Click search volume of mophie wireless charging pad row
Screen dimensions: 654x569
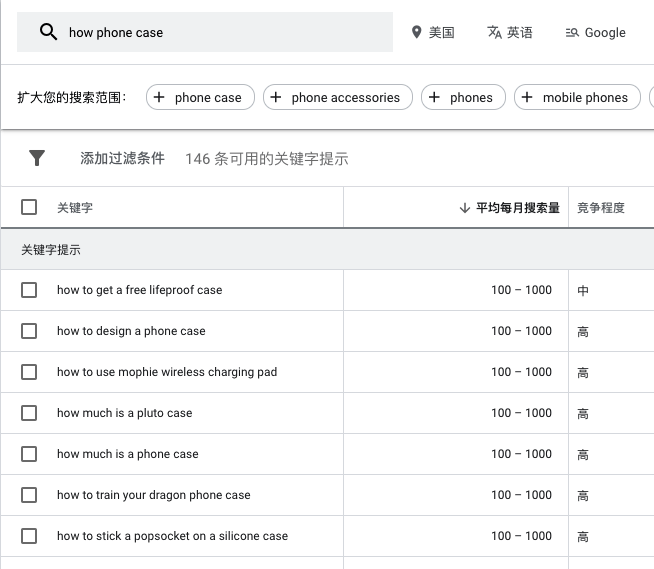(x=521, y=372)
